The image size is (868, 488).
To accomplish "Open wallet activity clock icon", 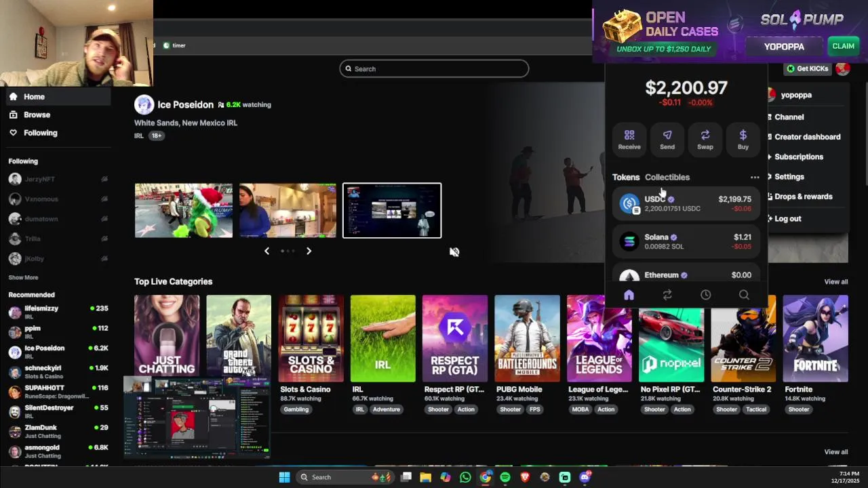I will coord(705,295).
